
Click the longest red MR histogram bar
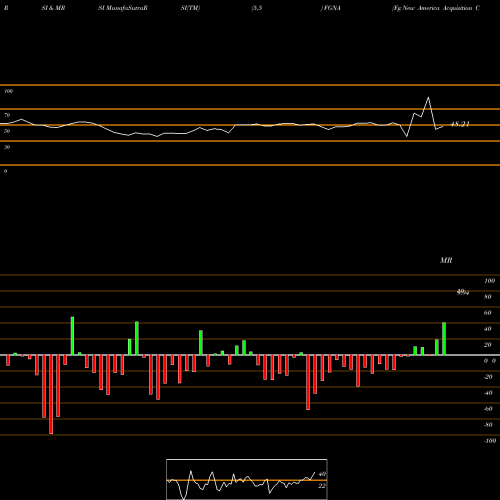[51, 394]
